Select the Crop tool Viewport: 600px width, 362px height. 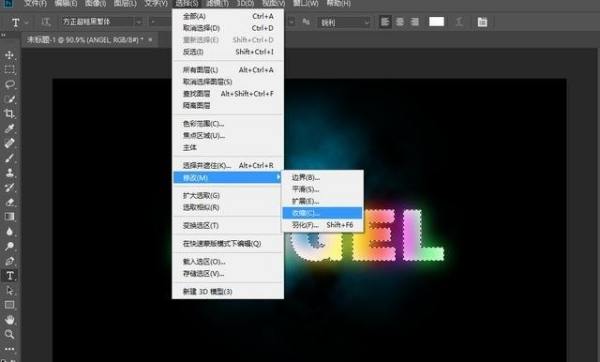tap(10, 113)
